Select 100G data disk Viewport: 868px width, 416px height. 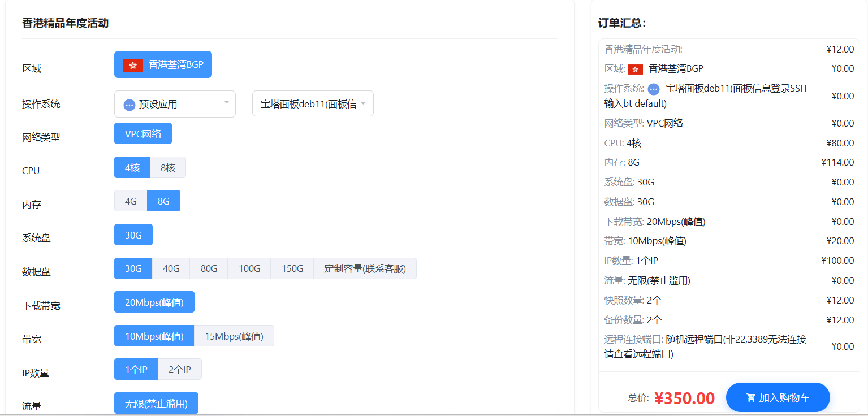249,268
